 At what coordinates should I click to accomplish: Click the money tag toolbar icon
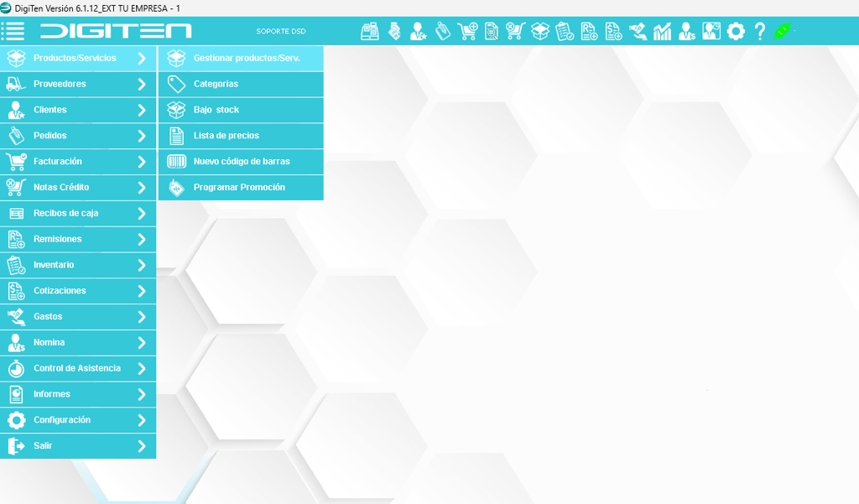(394, 31)
